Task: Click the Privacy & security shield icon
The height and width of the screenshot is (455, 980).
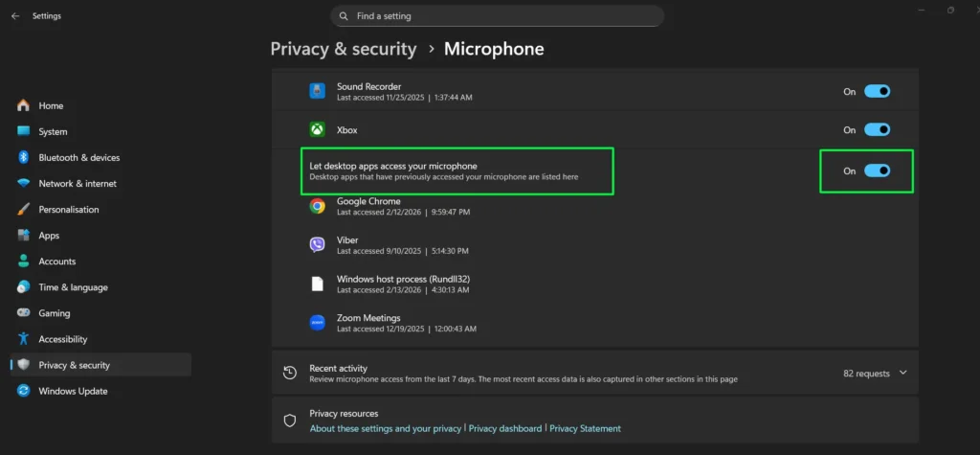Action: coord(23,365)
